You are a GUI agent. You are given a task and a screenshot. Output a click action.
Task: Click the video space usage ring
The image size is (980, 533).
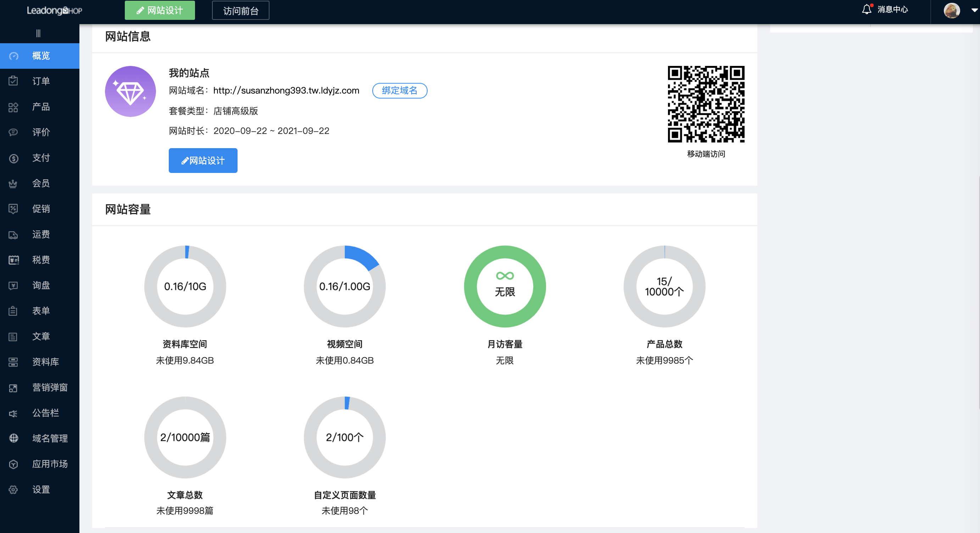[x=345, y=286]
